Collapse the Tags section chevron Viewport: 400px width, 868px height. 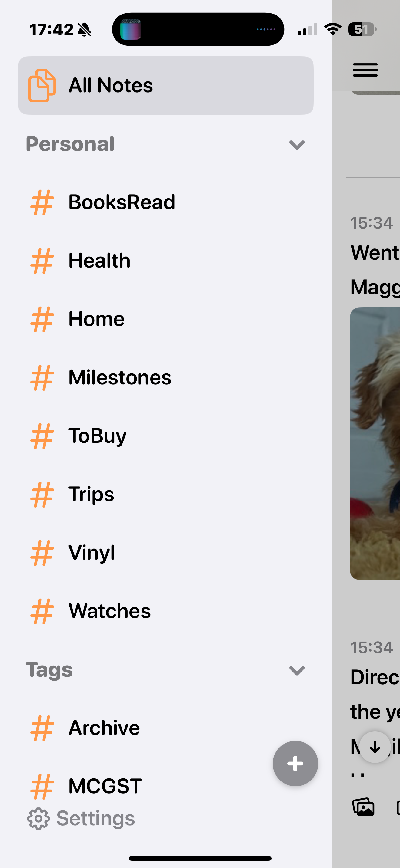[297, 671]
